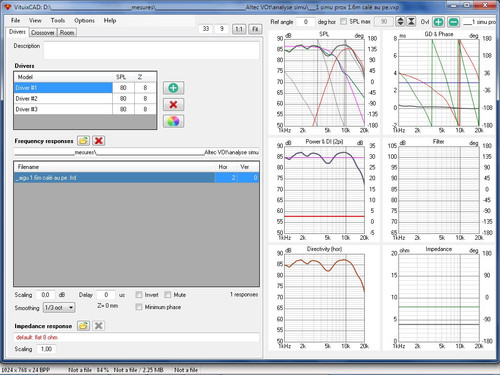Open frequency response files folder icon
Screen dimensions: 500x375
(83, 141)
